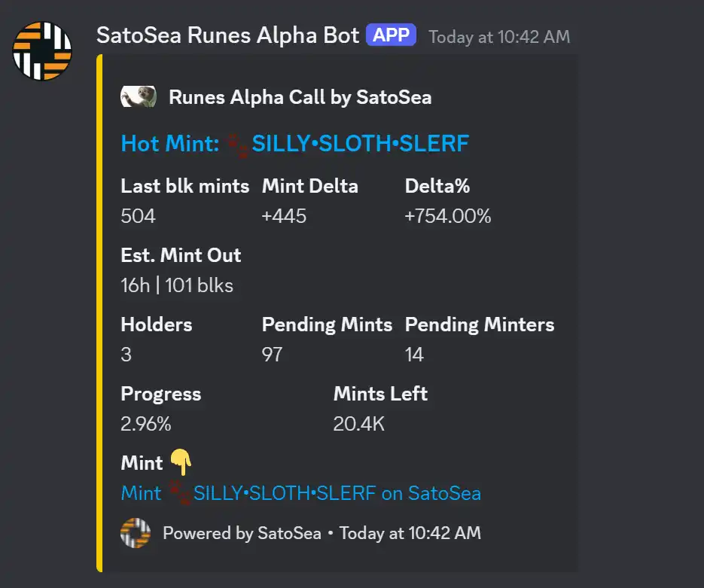The height and width of the screenshot is (588, 704).
Task: Click the Progress value 2.96%
Action: 146,424
